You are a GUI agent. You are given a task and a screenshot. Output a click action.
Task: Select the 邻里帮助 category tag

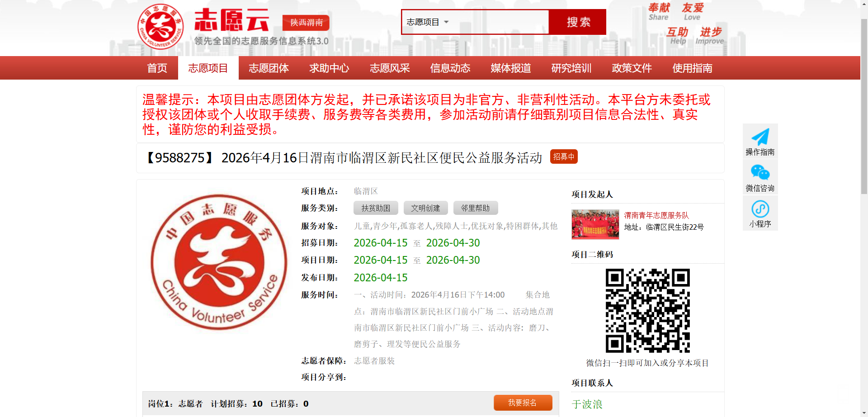click(475, 208)
